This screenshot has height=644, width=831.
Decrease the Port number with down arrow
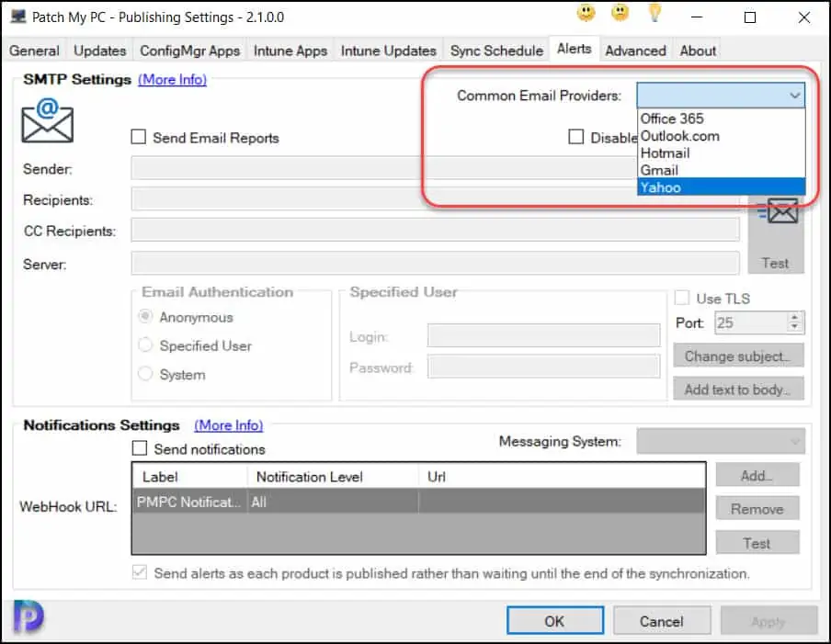794,327
